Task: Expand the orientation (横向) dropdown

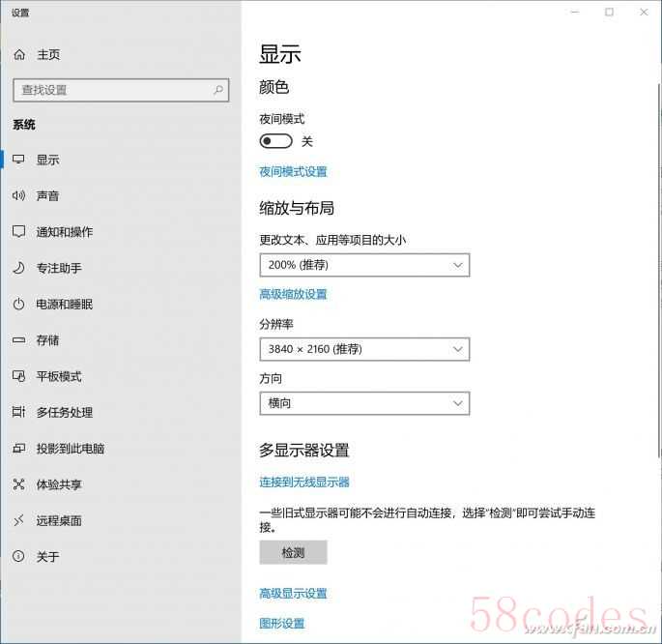Action: click(x=364, y=403)
